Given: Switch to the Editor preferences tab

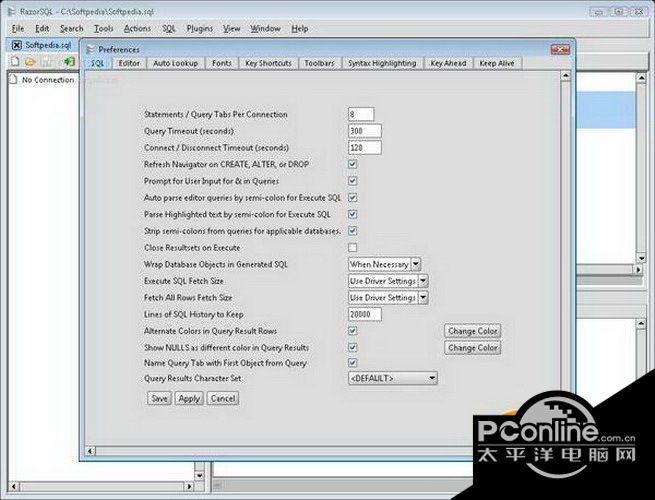Looking at the screenshot, I should coord(129,63).
